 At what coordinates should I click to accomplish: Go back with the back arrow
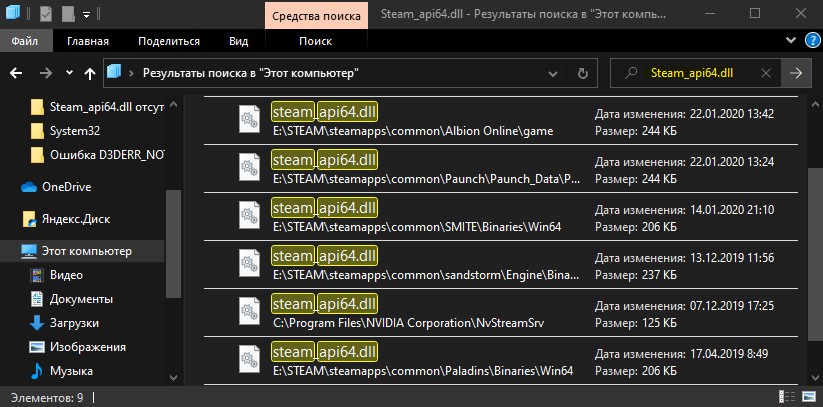[x=16, y=74]
